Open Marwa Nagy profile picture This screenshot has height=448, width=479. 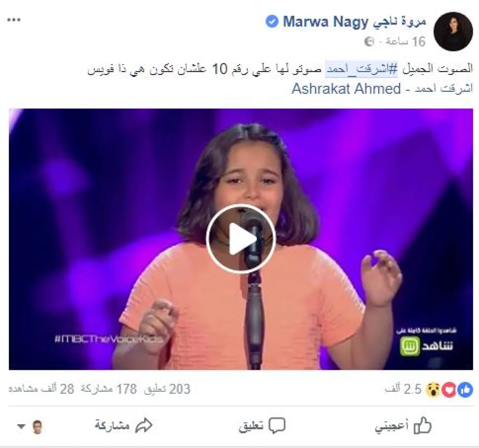coord(453,31)
